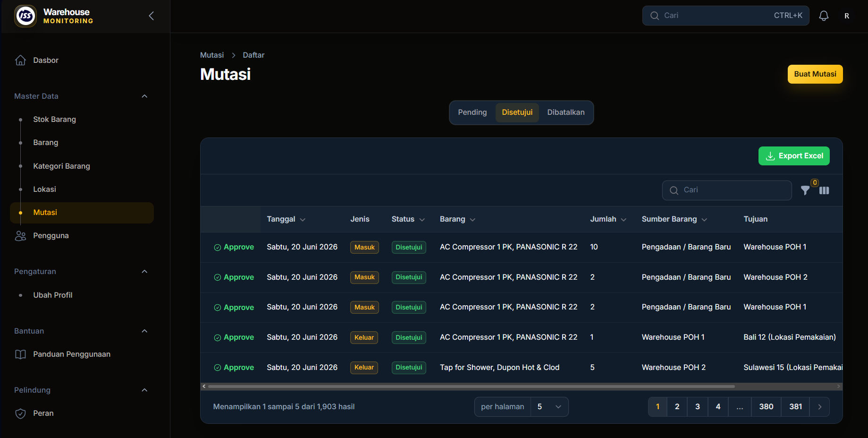Click the Daftar breadcrumb
The width and height of the screenshot is (868, 438).
253,55
